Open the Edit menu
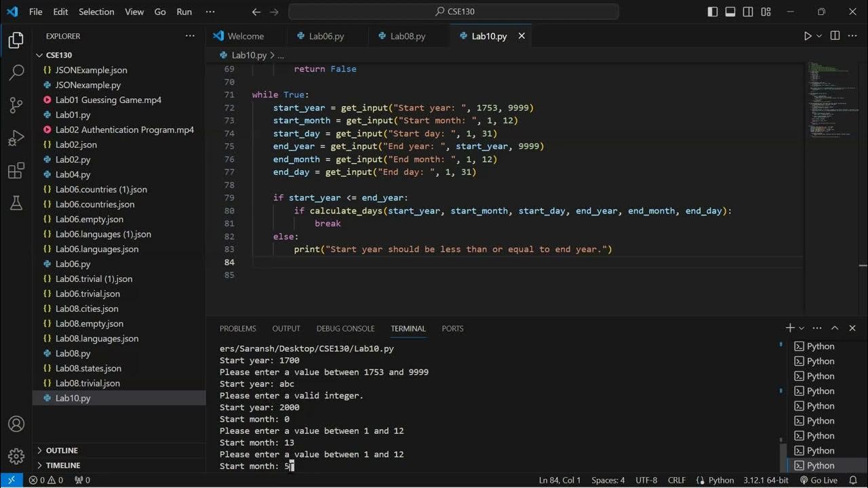This screenshot has height=488, width=868. (60, 12)
